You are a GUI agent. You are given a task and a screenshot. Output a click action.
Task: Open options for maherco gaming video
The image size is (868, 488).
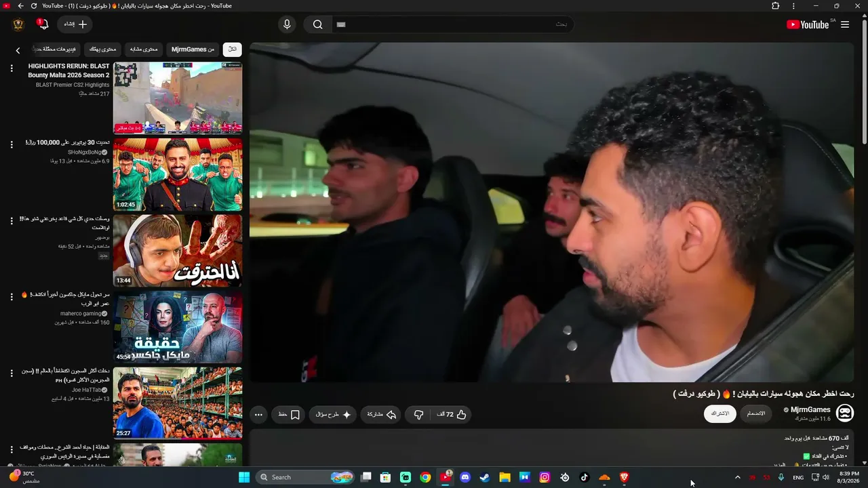[12, 297]
